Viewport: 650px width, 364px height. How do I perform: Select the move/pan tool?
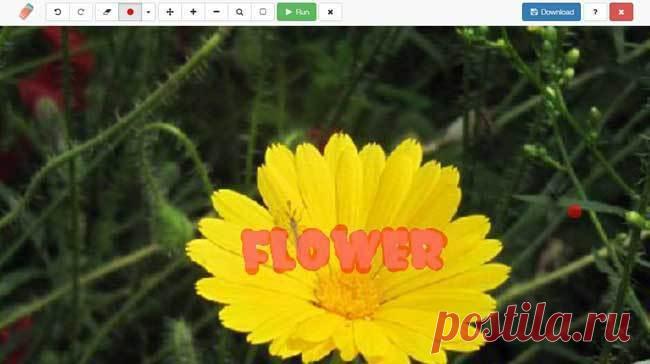(x=170, y=12)
